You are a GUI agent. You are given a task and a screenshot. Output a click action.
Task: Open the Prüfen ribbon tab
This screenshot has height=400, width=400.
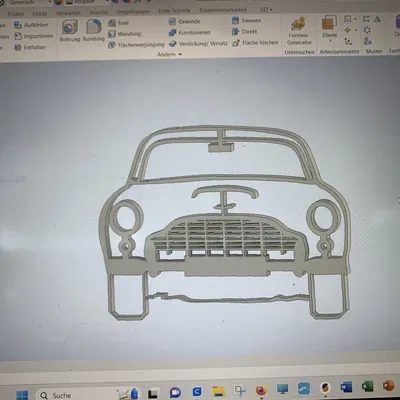coord(16,14)
